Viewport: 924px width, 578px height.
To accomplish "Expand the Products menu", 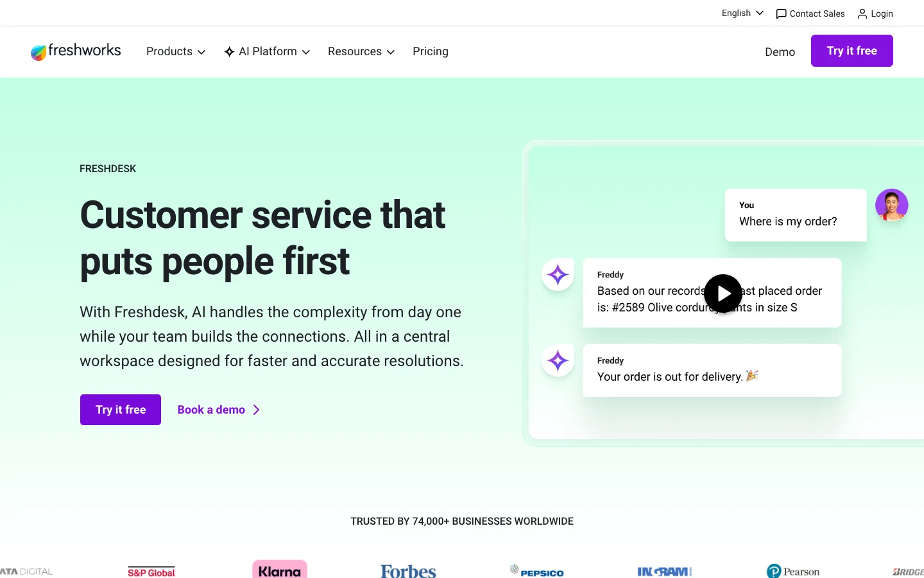I will 176,51.
